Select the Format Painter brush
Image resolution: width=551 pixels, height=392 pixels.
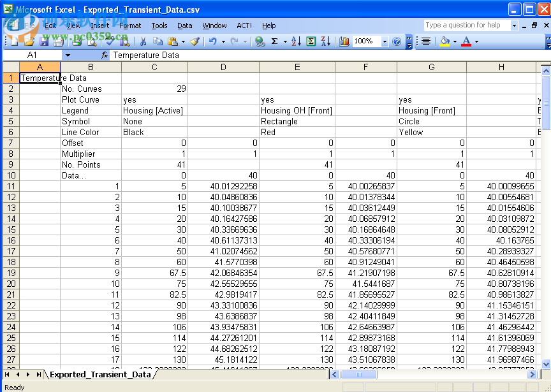[195, 41]
